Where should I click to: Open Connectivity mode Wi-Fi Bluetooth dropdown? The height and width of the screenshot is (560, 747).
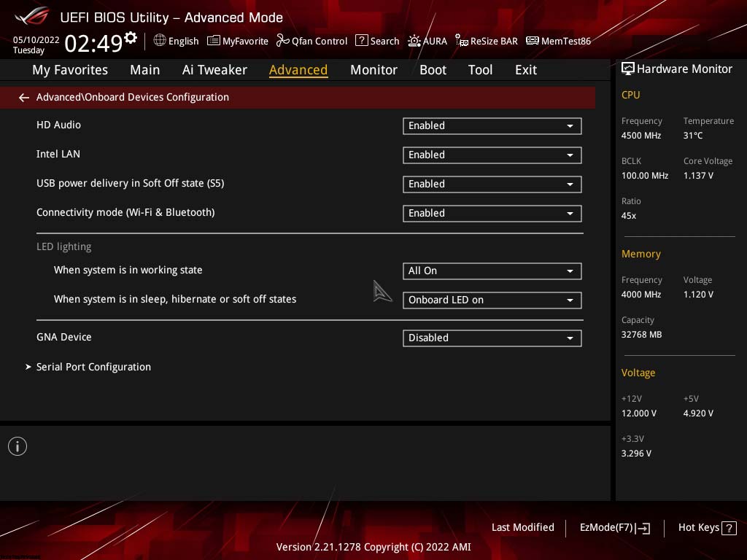[x=492, y=214]
